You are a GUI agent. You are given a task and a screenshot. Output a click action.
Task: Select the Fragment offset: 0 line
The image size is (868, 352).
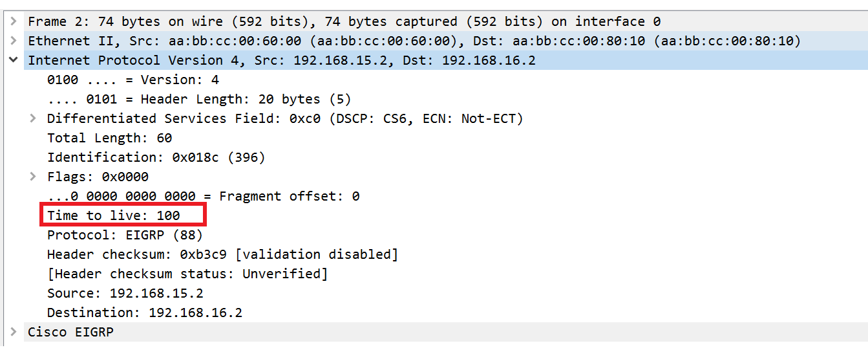(x=204, y=197)
